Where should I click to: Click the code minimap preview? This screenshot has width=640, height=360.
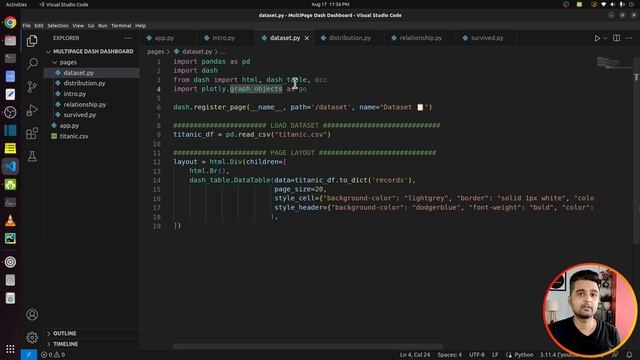613,63
